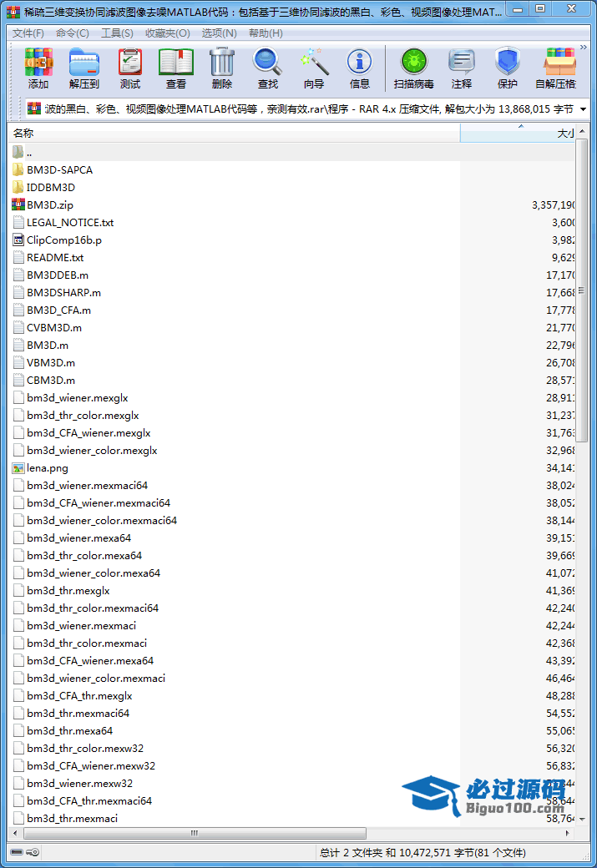
Task: Open the 收藏夹(O) menu
Action: coord(167,33)
